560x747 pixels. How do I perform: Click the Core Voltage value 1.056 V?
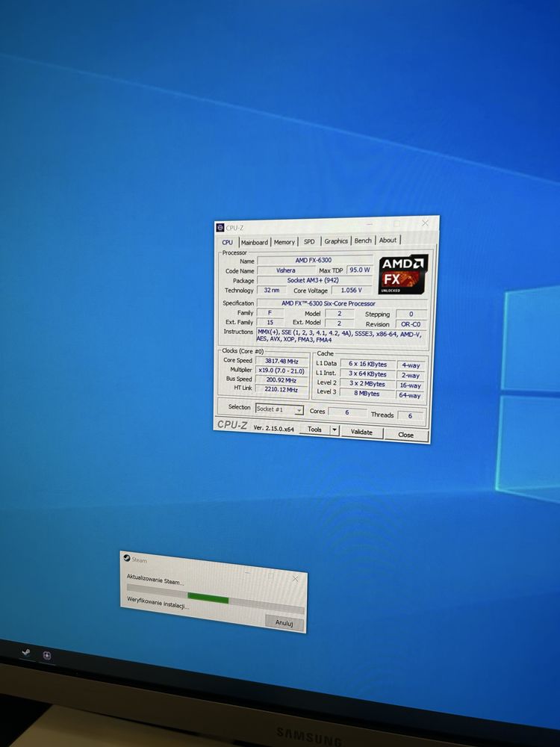pyautogui.click(x=352, y=290)
